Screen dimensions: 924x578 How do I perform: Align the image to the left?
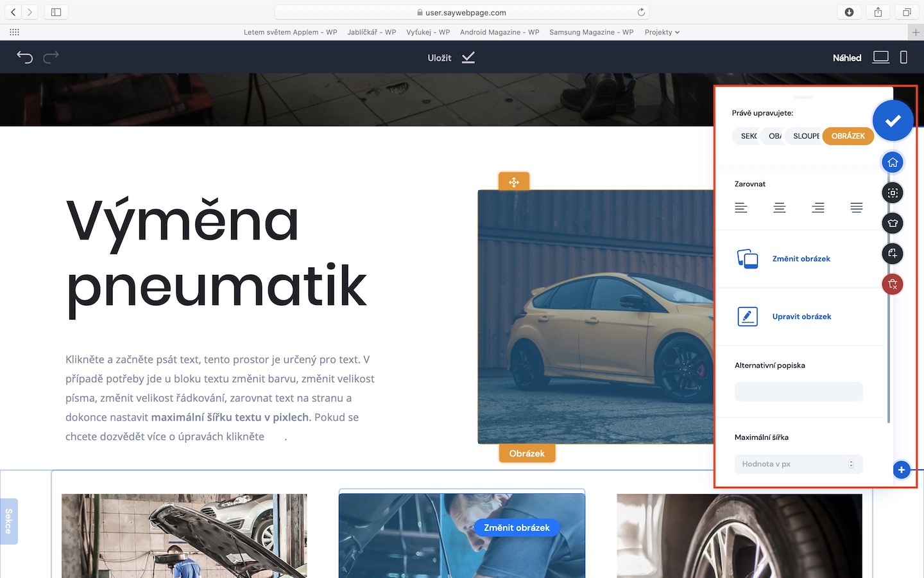[741, 207]
